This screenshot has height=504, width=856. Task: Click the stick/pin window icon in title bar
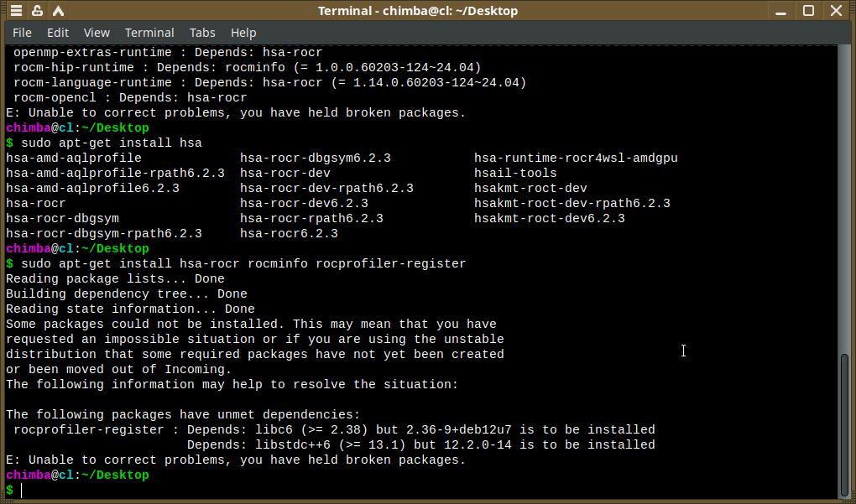click(x=38, y=11)
